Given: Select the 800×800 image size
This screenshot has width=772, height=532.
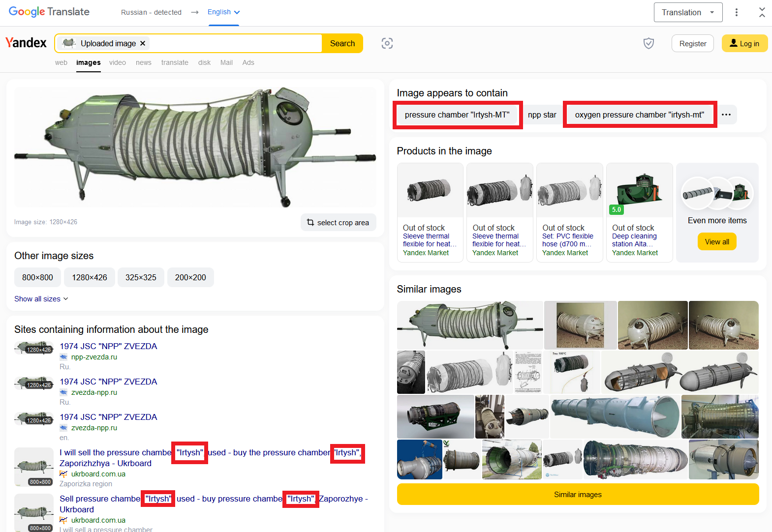Looking at the screenshot, I should [x=37, y=277].
